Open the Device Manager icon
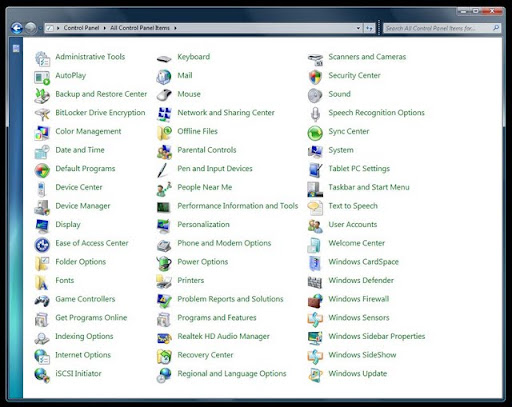Viewport: 512px width, 407px height. [42, 208]
